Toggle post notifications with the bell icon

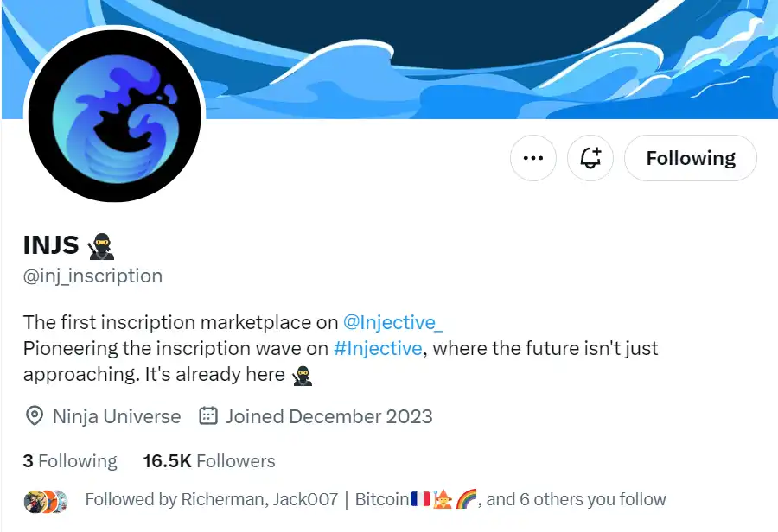(590, 158)
